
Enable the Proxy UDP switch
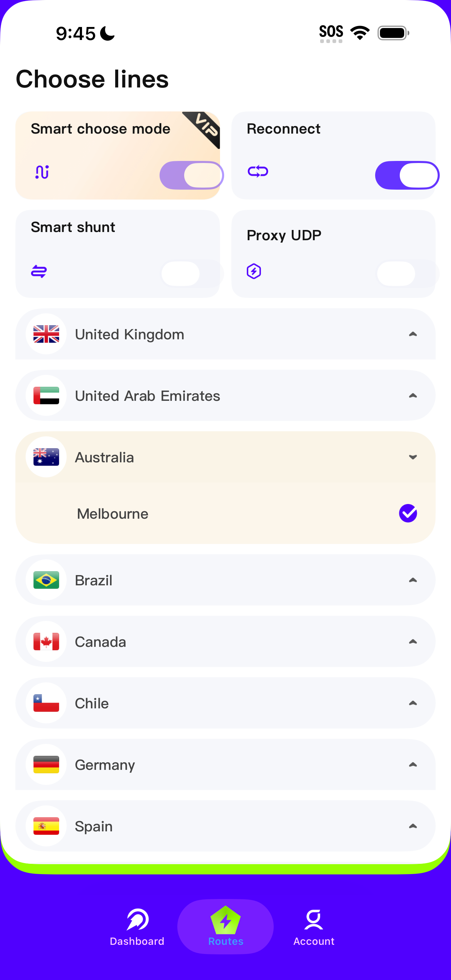pyautogui.click(x=407, y=274)
